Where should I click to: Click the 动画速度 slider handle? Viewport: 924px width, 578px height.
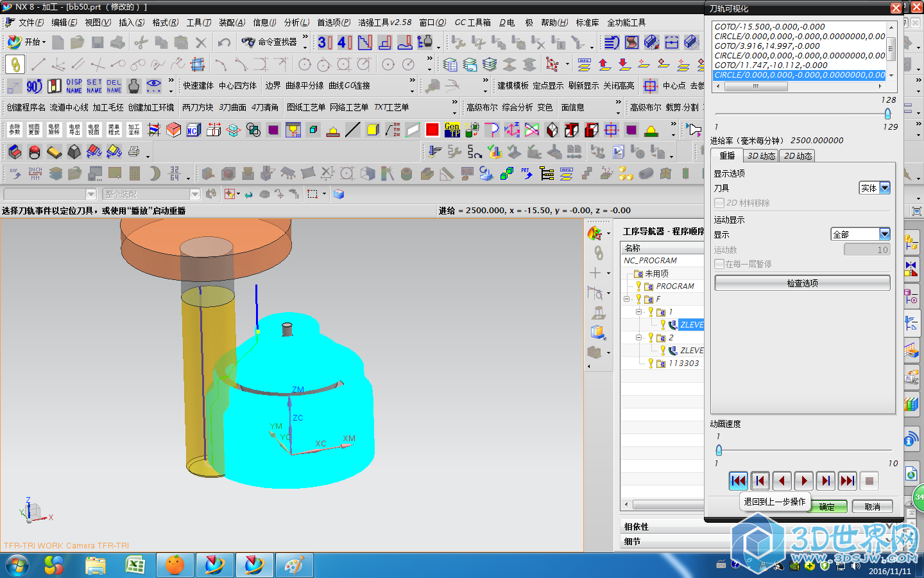[719, 450]
